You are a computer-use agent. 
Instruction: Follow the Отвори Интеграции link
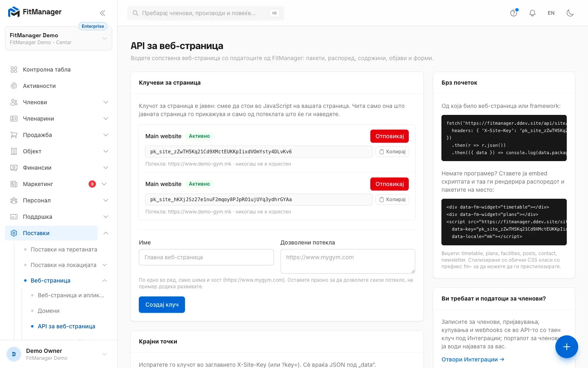(473, 359)
